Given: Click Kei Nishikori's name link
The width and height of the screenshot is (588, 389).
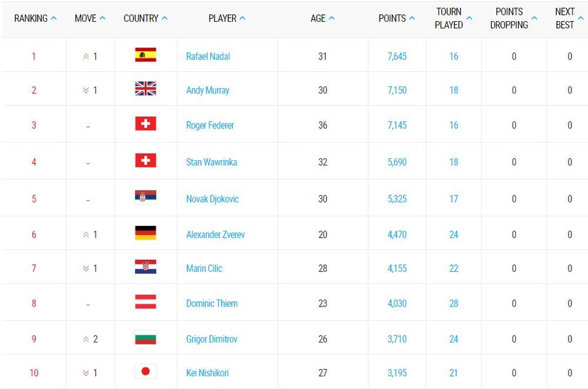Looking at the screenshot, I should [207, 373].
